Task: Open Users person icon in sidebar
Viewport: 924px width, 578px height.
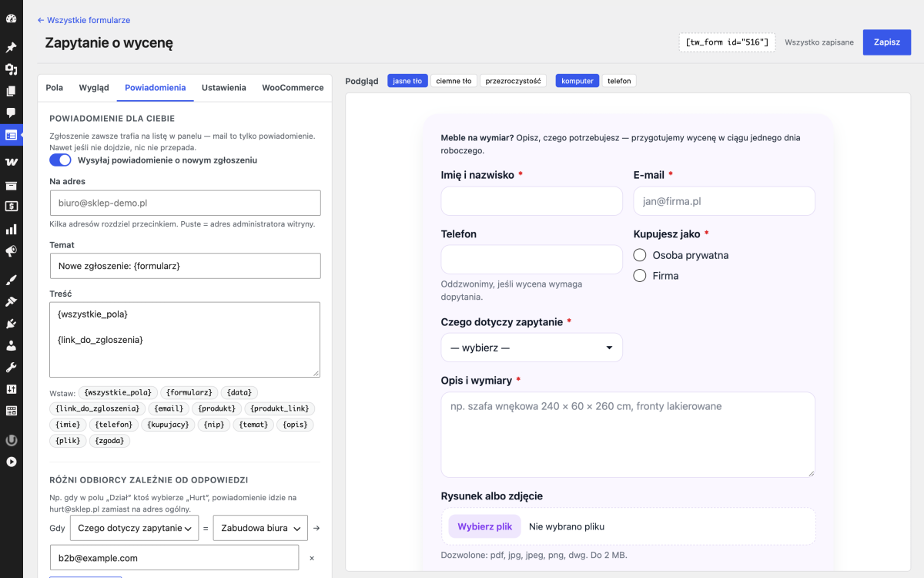Action: pyautogui.click(x=12, y=345)
